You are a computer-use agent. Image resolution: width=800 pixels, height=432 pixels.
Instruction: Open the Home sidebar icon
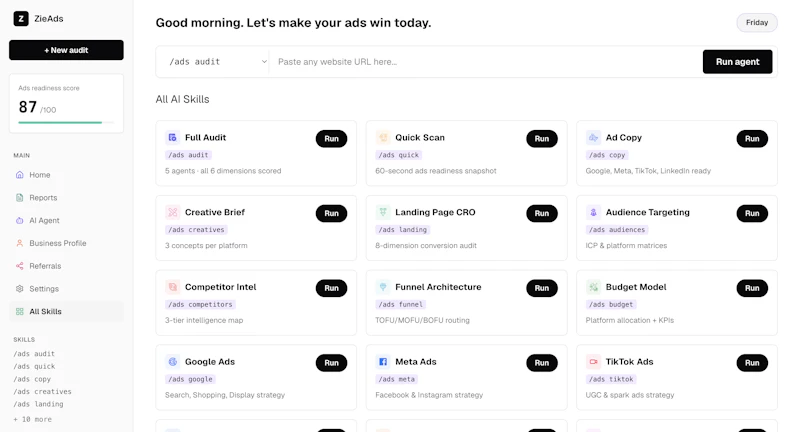click(19, 175)
